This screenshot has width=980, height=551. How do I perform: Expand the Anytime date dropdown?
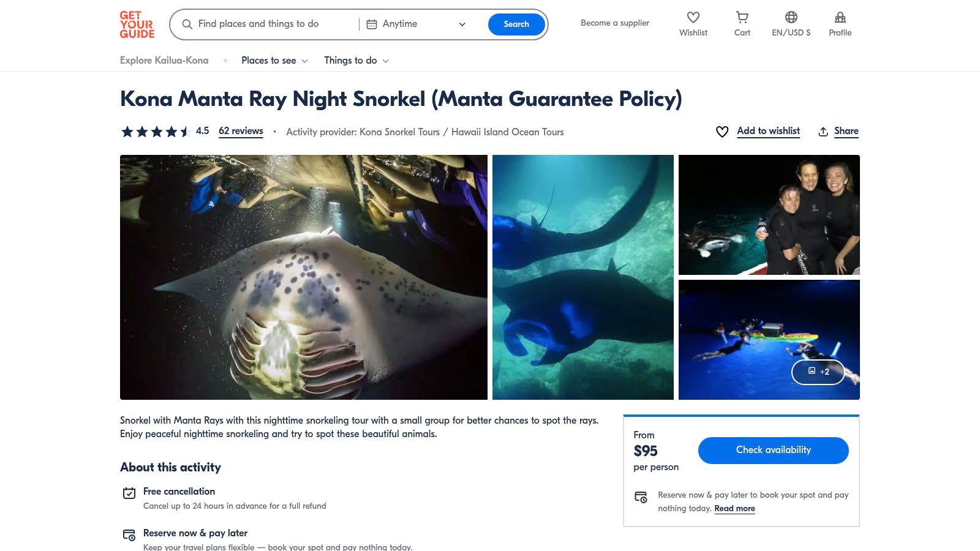[462, 24]
